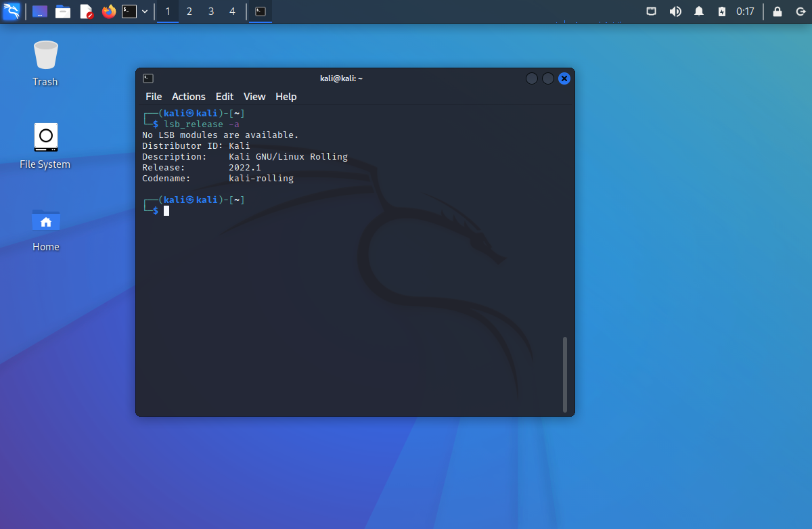Click the Show Desktop panel icon
Screen dimensions: 812x529
coord(40,11)
